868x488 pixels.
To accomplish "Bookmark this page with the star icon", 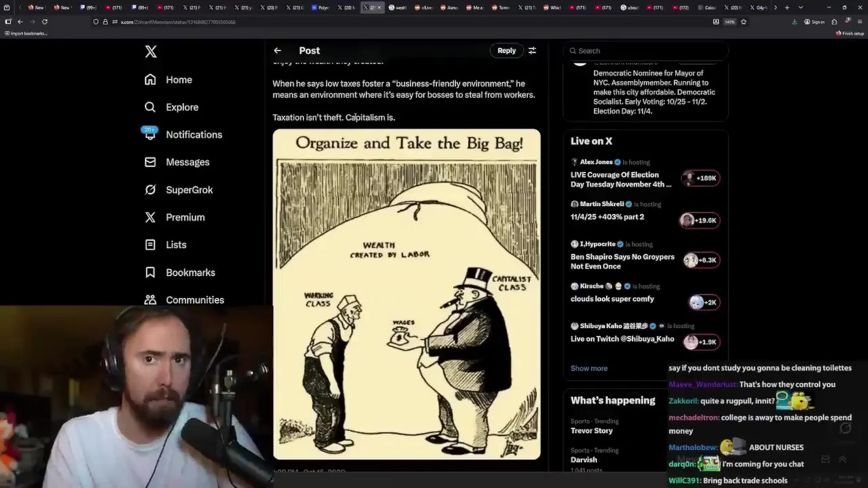I will [743, 22].
